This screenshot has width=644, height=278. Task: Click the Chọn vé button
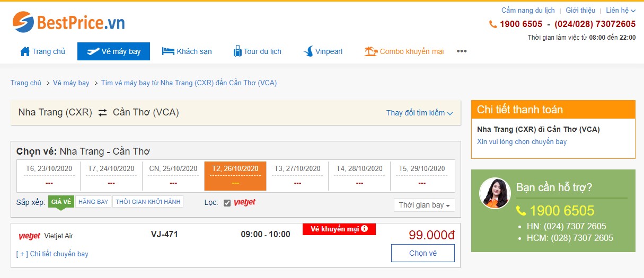(x=423, y=253)
